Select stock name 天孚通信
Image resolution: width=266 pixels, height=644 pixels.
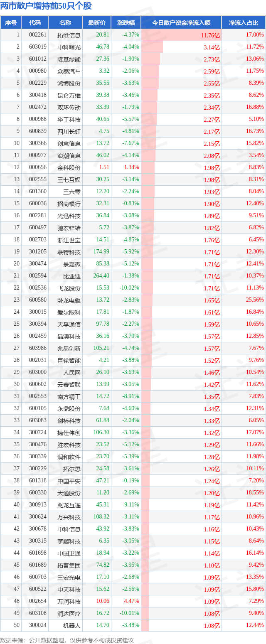coord(69,324)
